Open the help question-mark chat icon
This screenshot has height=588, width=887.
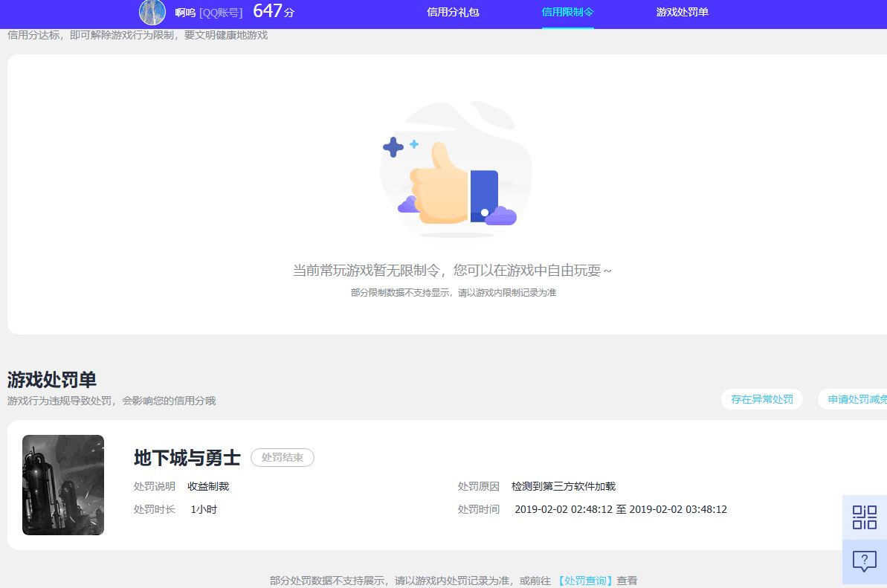pyautogui.click(x=864, y=560)
